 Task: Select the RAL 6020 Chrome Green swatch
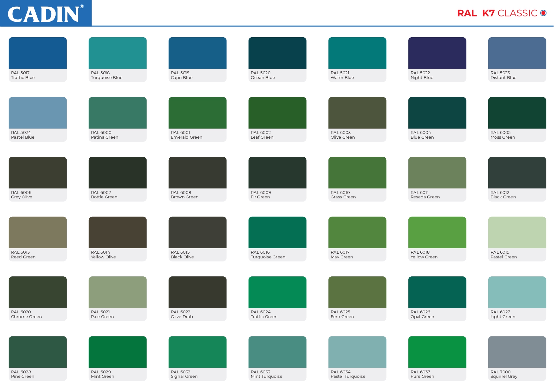click(x=38, y=292)
